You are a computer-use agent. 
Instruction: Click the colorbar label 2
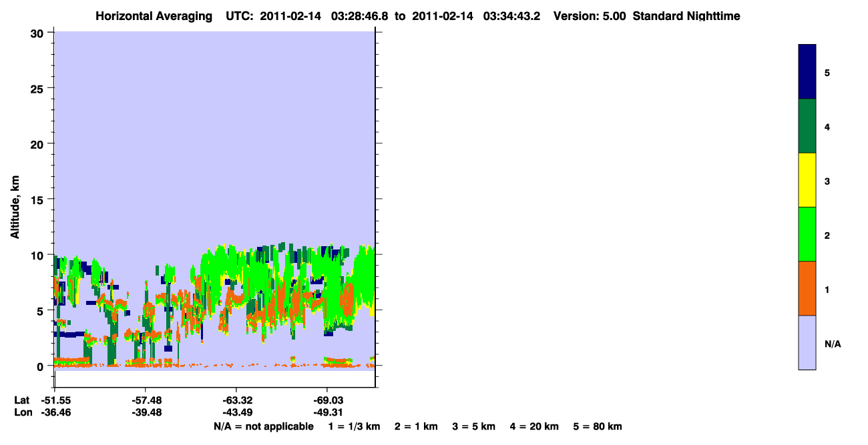point(827,236)
